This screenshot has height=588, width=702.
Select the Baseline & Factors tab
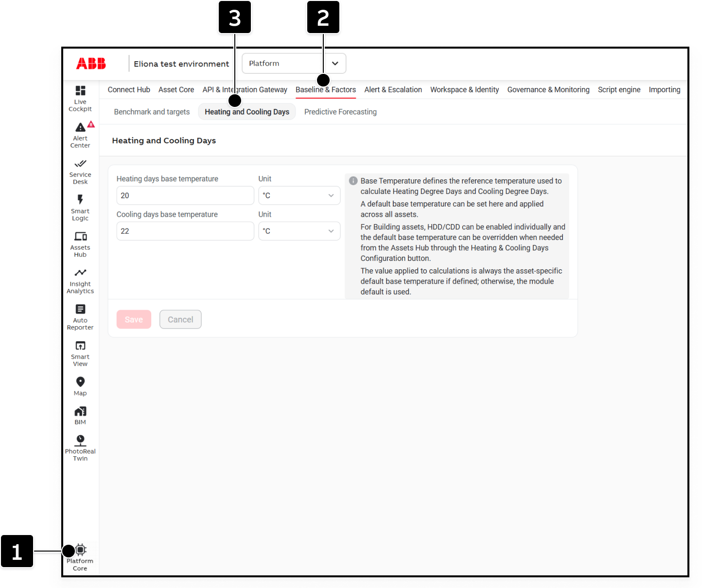click(326, 89)
